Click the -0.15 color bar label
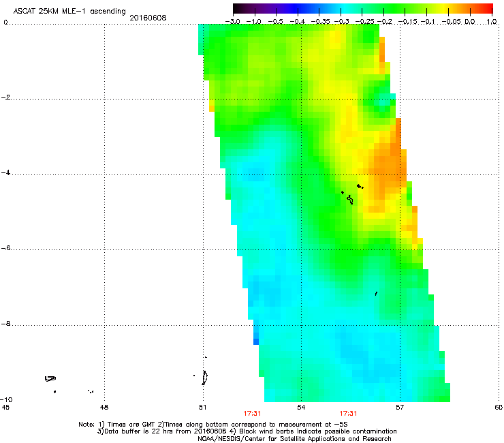 pos(408,22)
